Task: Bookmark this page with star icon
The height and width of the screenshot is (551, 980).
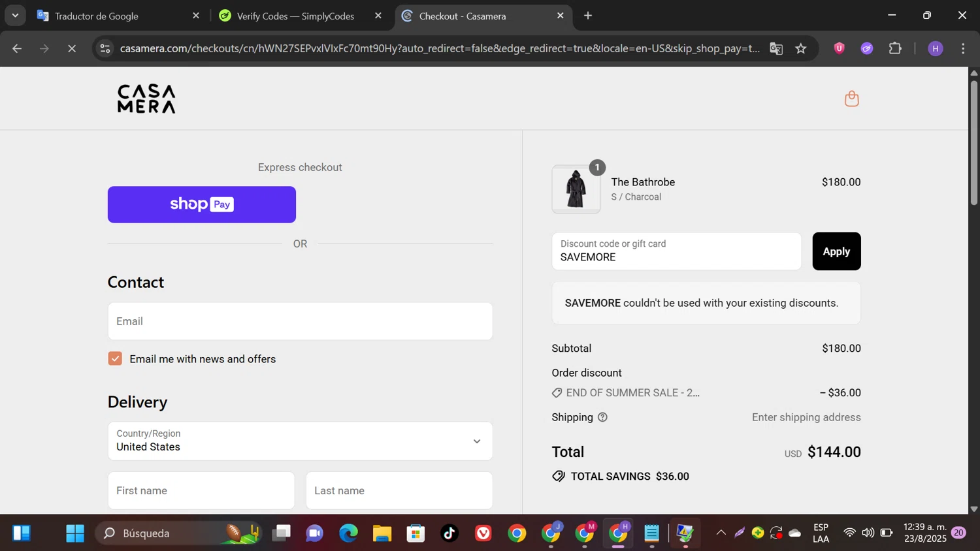Action: point(801,48)
